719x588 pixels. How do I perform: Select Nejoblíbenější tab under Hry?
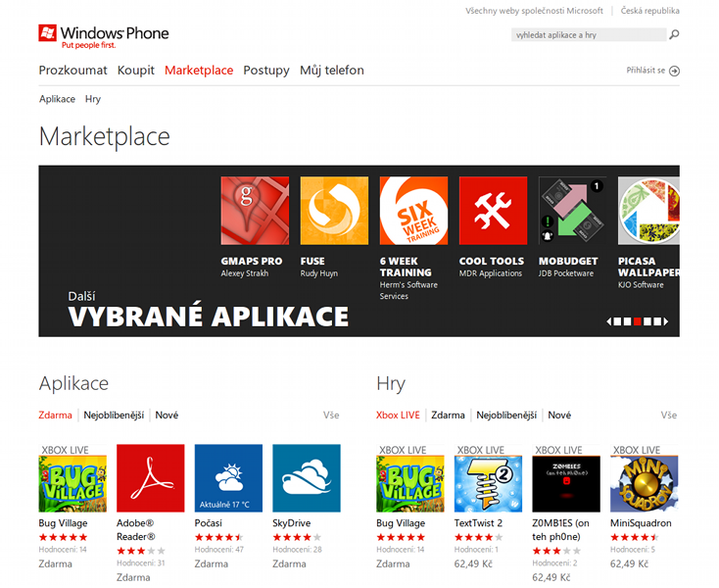506,416
